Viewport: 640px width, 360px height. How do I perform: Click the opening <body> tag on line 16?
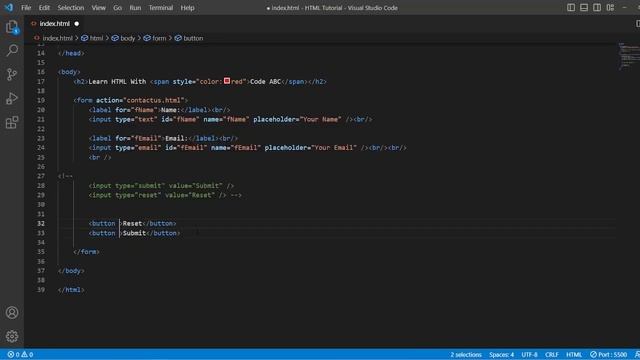coord(69,72)
